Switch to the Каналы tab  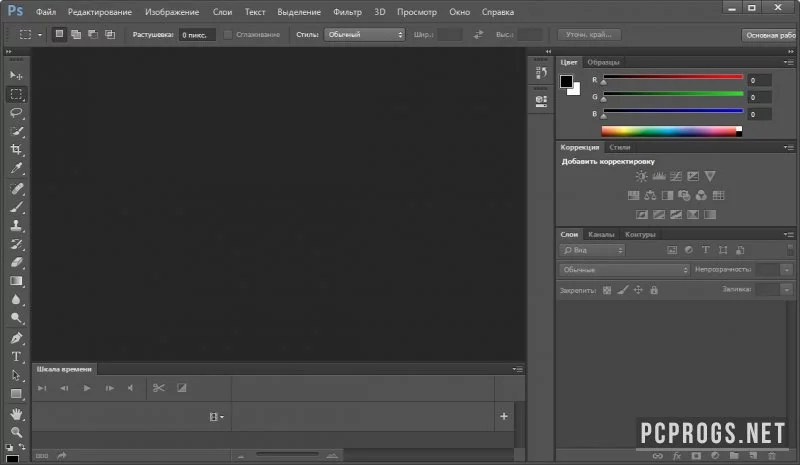pyautogui.click(x=601, y=235)
